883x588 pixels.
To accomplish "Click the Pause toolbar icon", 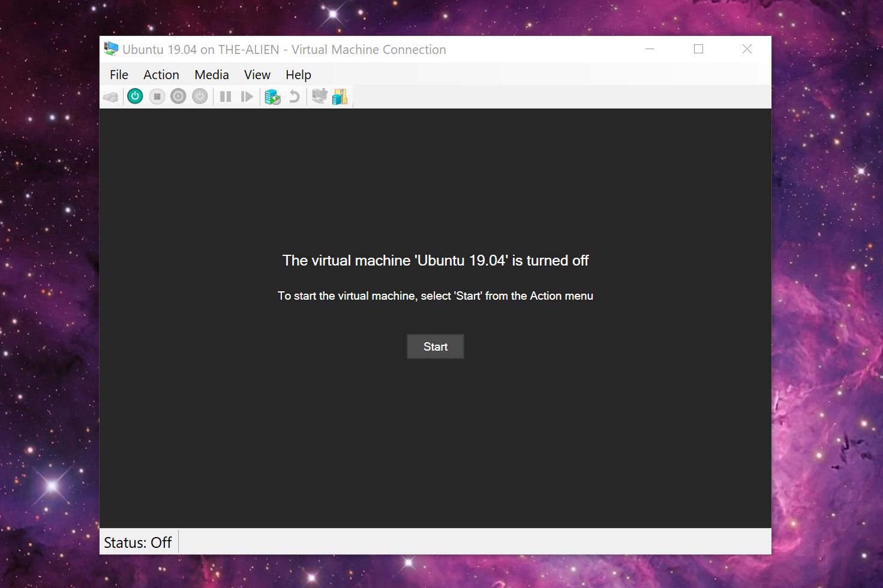I will click(226, 97).
